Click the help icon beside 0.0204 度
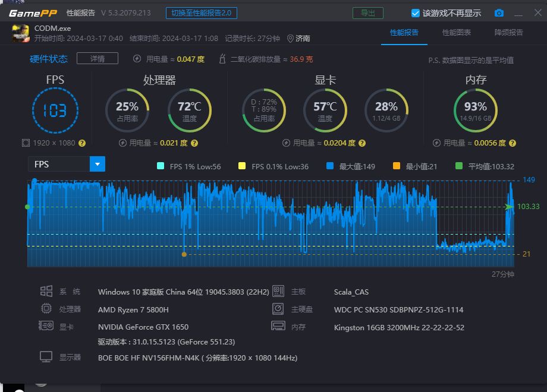The height and width of the screenshot is (392, 547). [362, 143]
